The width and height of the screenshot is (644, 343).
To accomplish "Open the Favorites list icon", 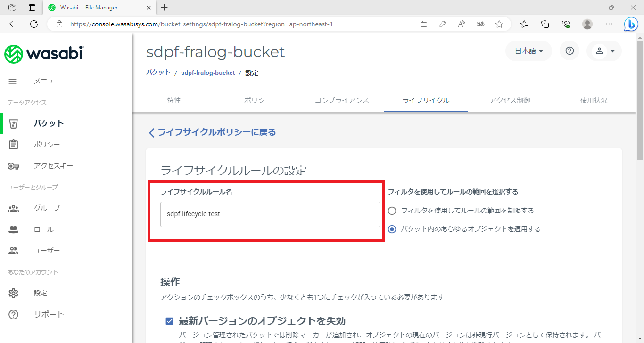I will pos(524,24).
